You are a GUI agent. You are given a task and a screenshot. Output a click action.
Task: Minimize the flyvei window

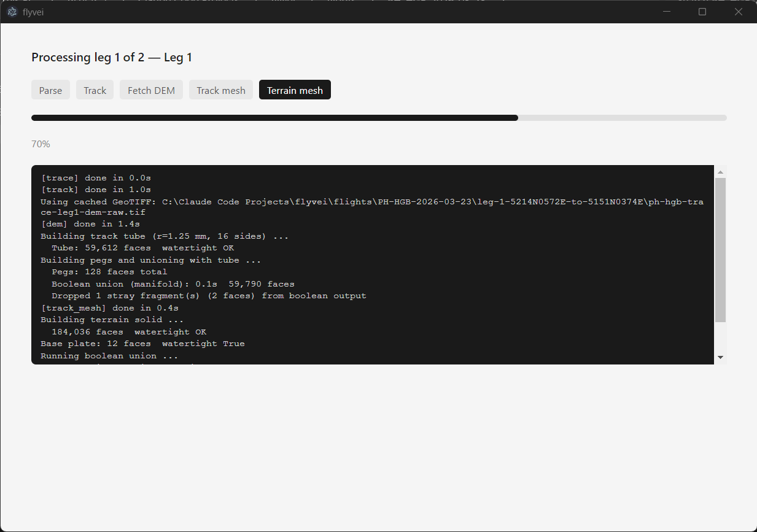[666, 12]
